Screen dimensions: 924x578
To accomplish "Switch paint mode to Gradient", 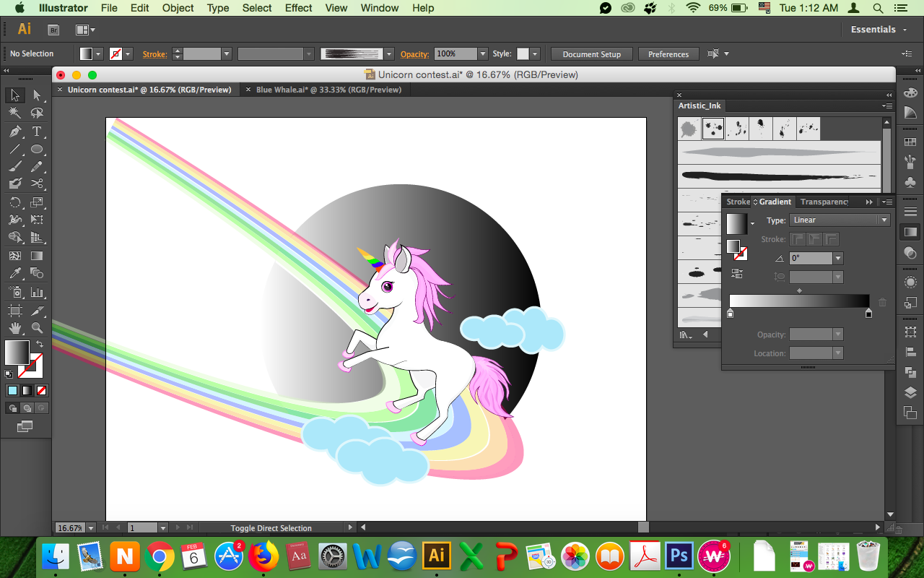I will pos(27,390).
